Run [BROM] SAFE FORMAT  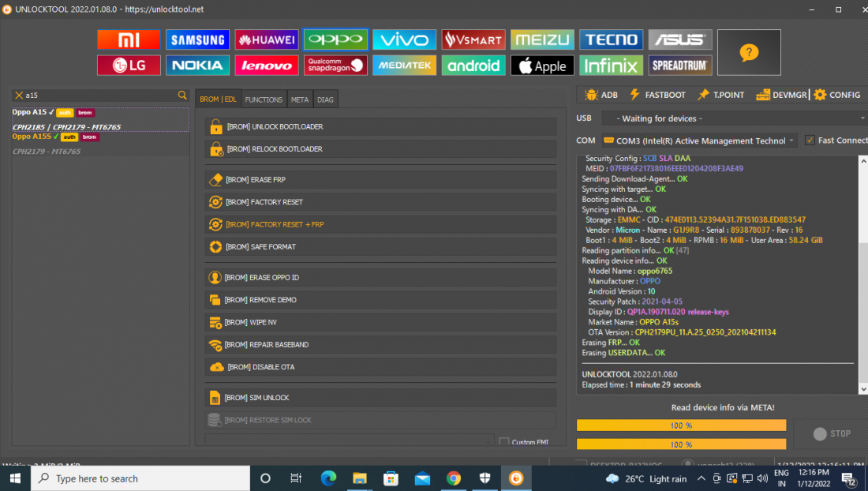point(380,247)
